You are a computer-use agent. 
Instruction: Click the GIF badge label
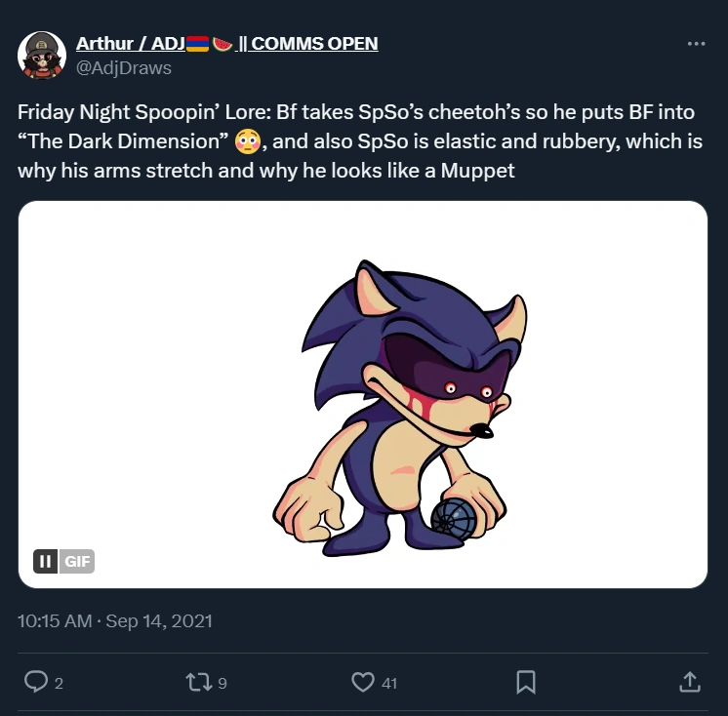pos(76,561)
